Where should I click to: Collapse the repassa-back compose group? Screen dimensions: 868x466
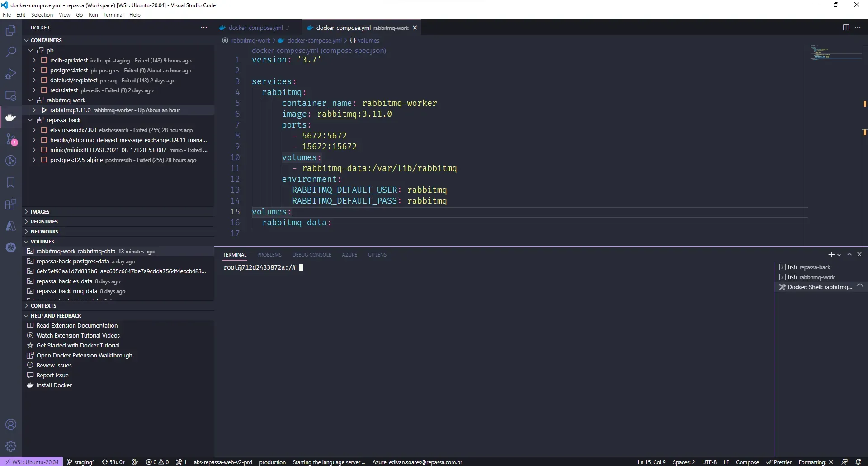pos(30,120)
